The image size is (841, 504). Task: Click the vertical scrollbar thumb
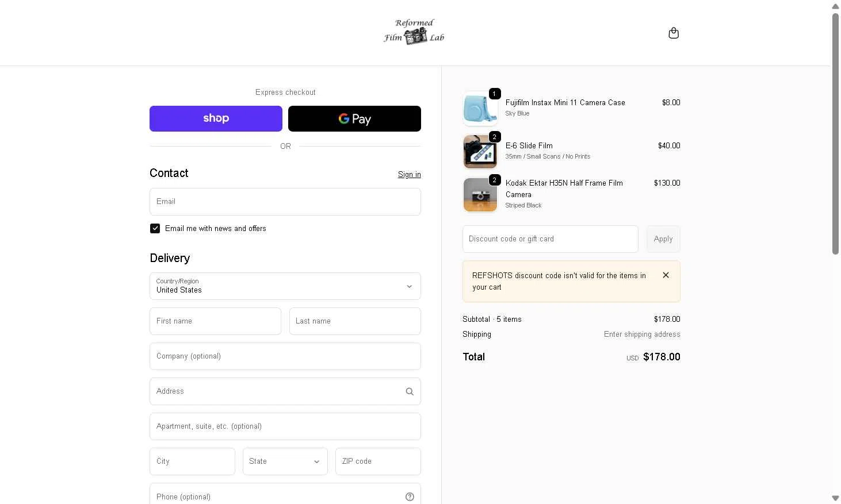(835, 133)
